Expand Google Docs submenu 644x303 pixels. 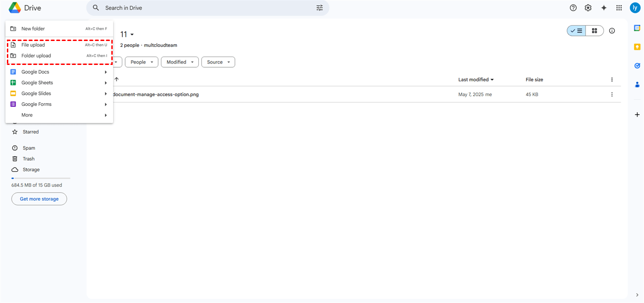point(59,72)
